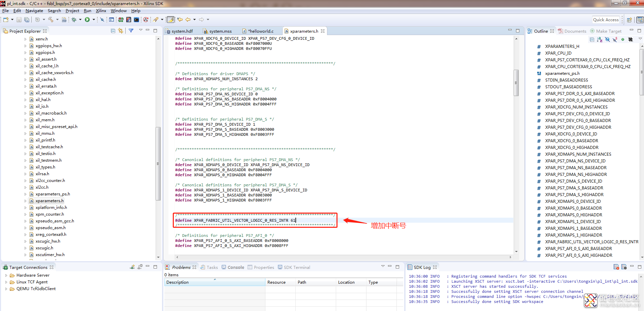Collapse all in Outline panel

592,39
